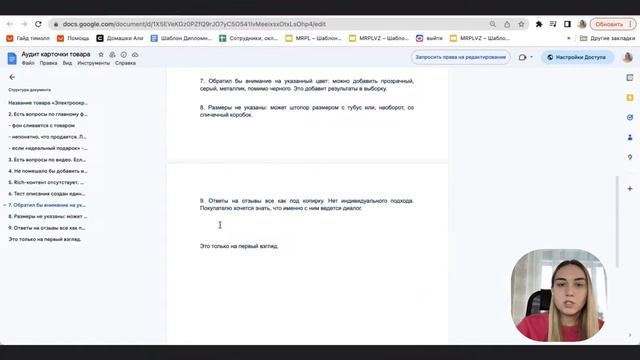
Task: Click the document info icon
Action: [x=124, y=54]
